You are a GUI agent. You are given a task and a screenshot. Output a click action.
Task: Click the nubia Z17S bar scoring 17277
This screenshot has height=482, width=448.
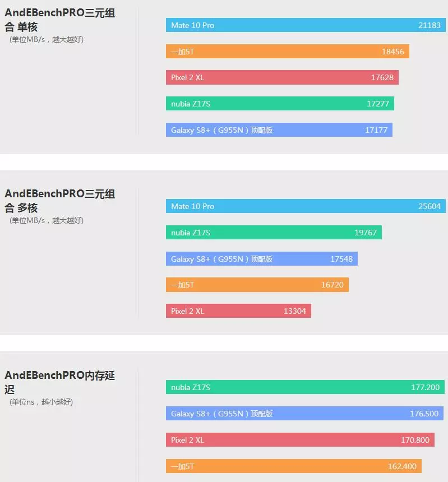[x=280, y=104]
